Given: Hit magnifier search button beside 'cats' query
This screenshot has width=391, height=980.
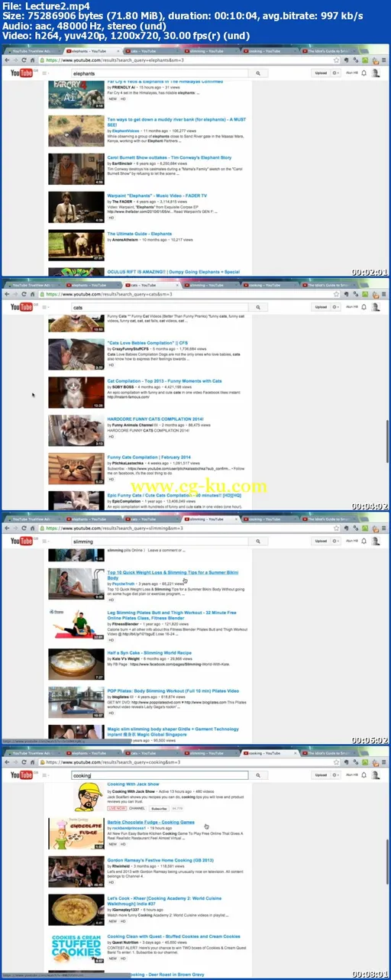Looking at the screenshot, I should coord(259,307).
